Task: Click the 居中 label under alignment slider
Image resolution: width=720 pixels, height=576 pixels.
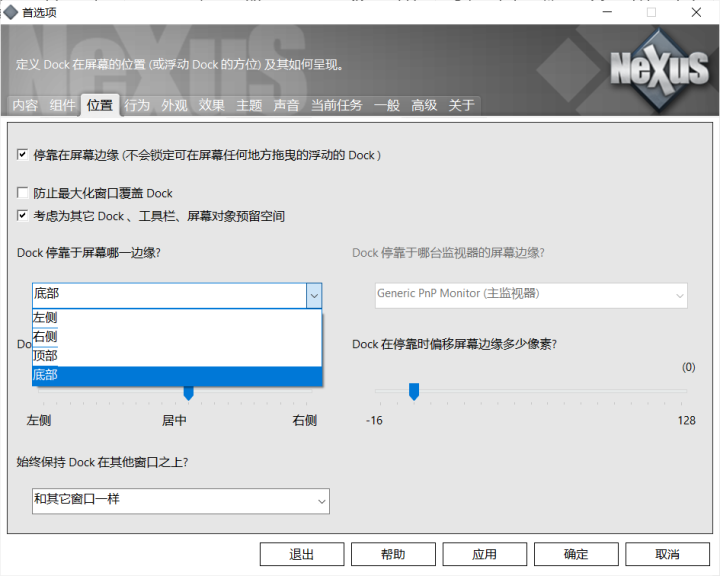Action: (174, 420)
